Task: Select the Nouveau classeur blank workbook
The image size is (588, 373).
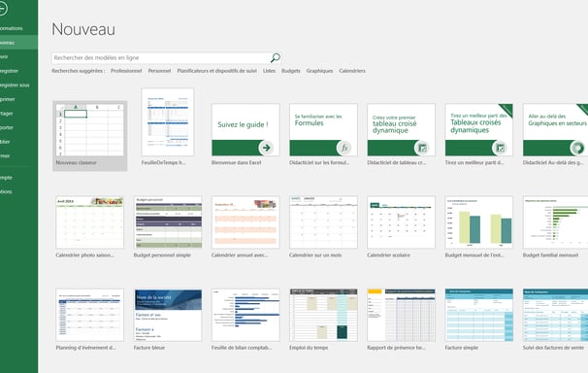Action: 89,136
